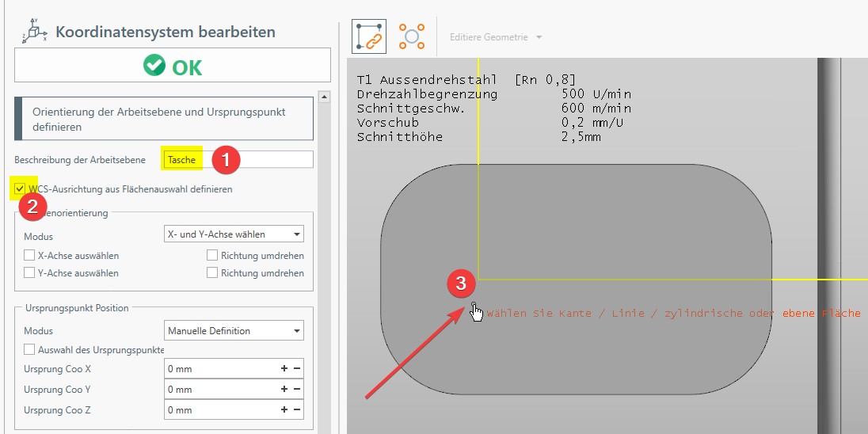Enable X-Achse auswählen checkbox

[29, 256]
